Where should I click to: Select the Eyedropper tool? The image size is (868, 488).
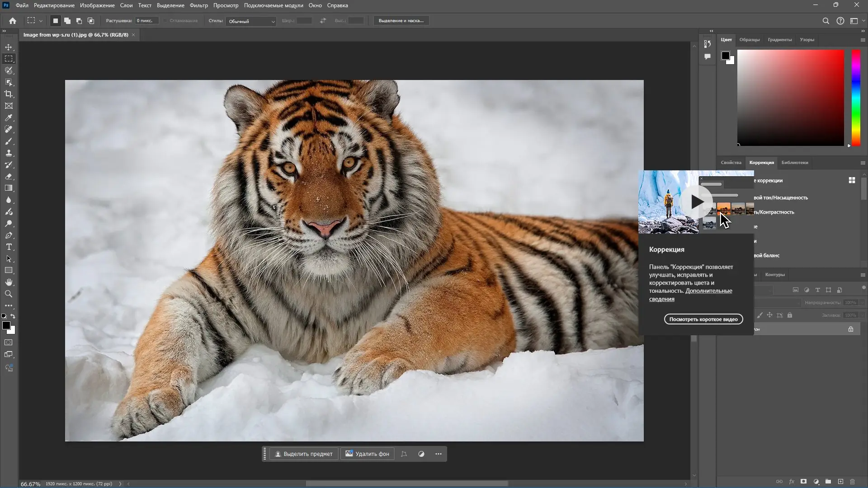point(9,117)
